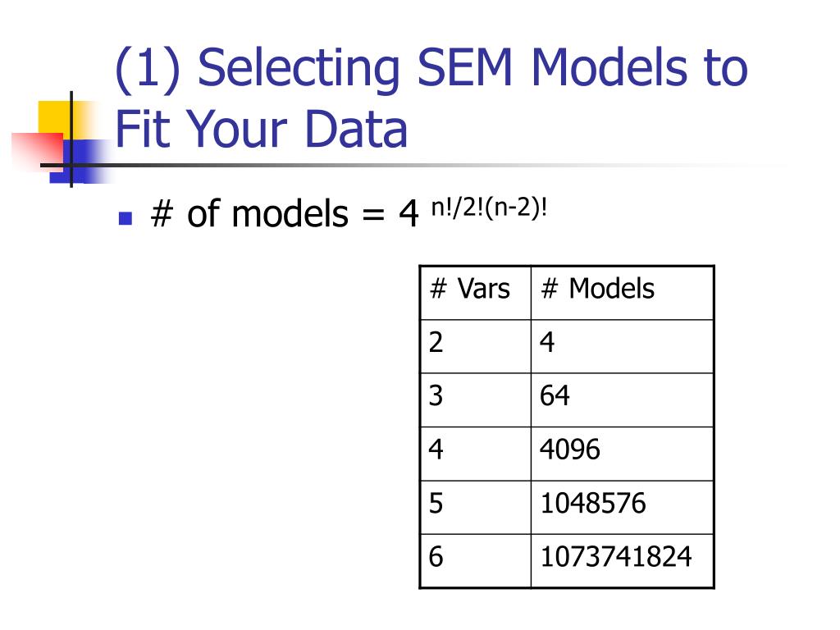Viewport: 840px width, 630px height.
Task: Select the cell showing 1073741824
Action: click(622, 560)
